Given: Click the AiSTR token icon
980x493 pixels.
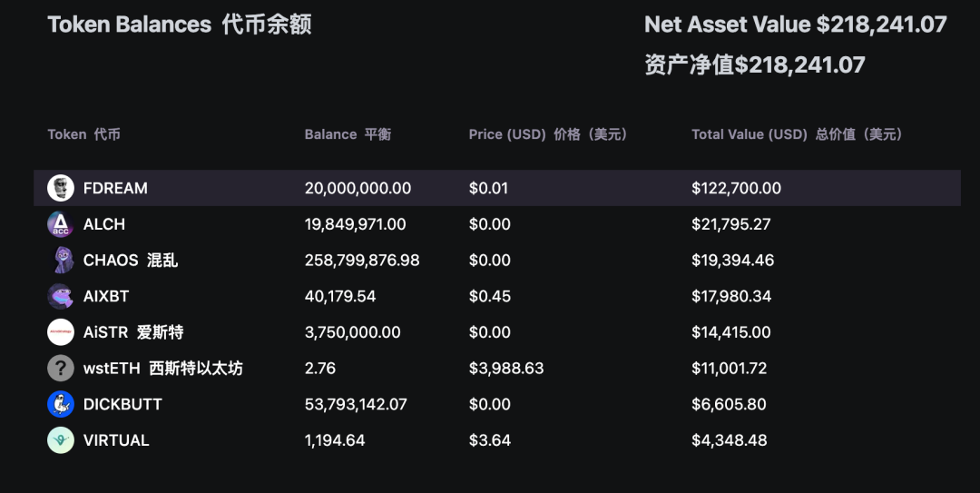Looking at the screenshot, I should click(61, 332).
